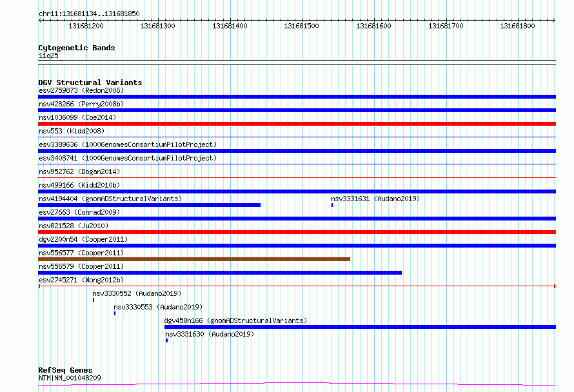Image resolution: width=574 pixels, height=392 pixels.
Task: Click the 131681300 ruler label
Action: point(158,26)
